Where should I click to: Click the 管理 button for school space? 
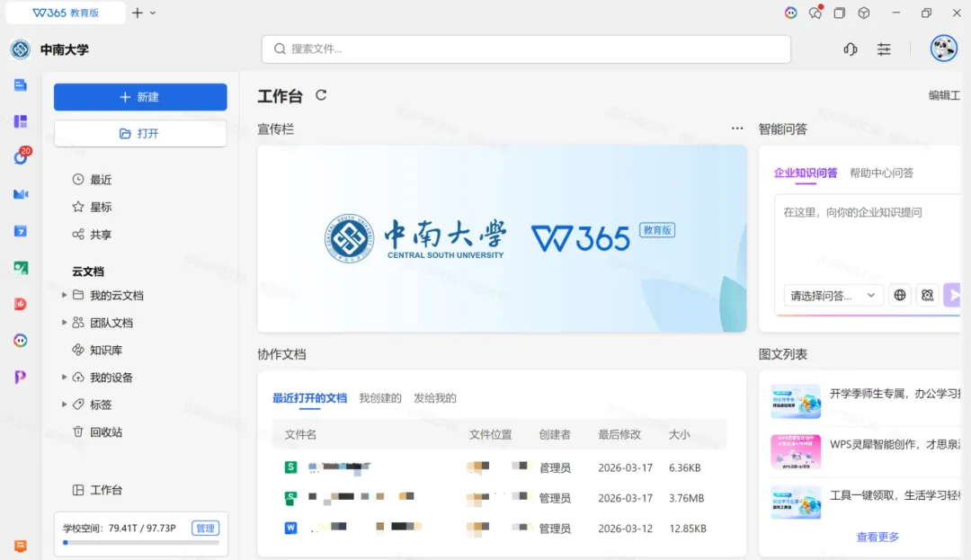click(205, 528)
